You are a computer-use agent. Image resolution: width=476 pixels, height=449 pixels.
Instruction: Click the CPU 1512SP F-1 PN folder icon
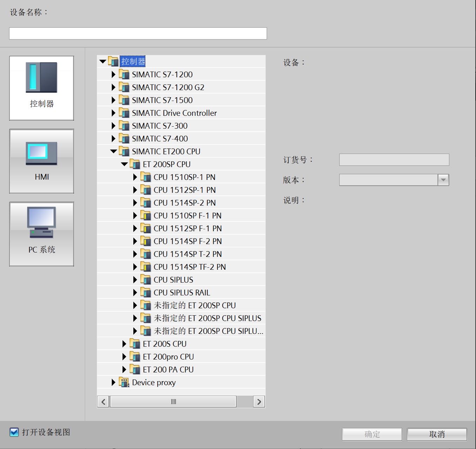click(x=146, y=228)
